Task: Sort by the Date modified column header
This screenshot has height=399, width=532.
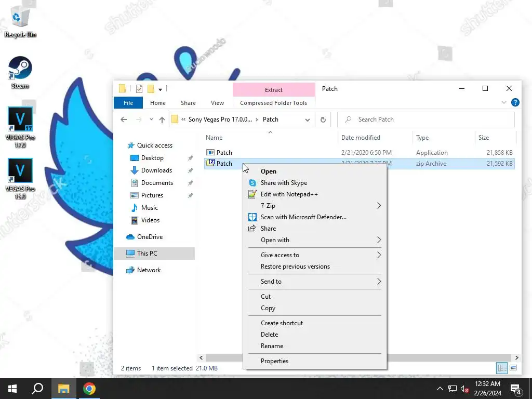Action: (361, 137)
